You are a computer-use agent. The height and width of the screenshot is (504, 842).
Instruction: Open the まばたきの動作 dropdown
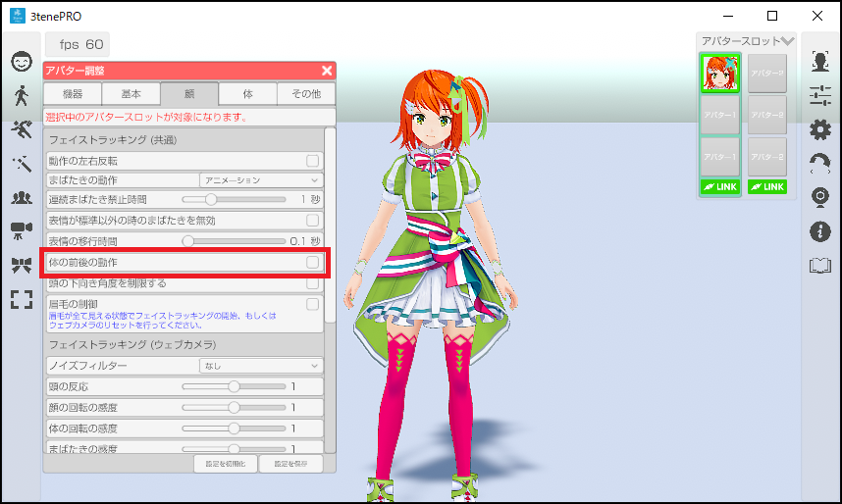(261, 180)
